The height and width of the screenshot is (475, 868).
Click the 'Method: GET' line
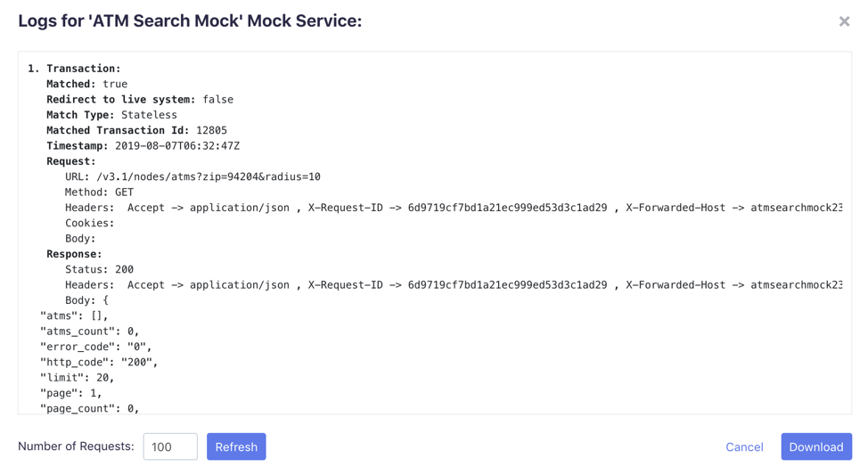(99, 192)
